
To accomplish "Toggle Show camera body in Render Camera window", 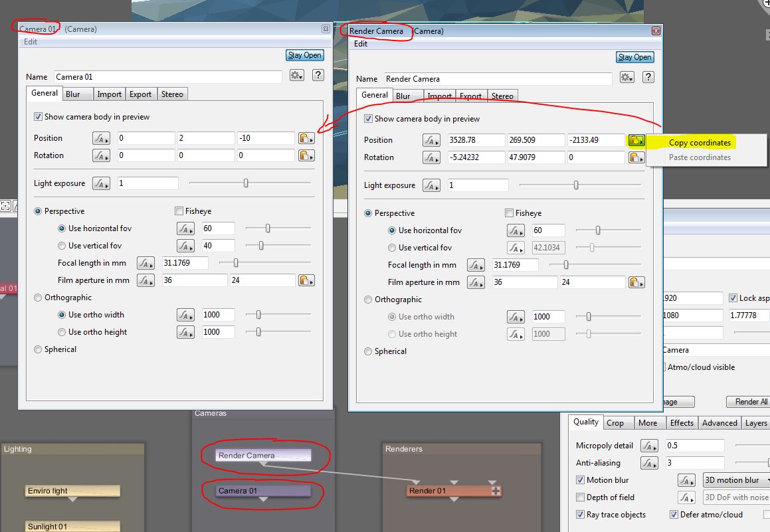I will 368,119.
